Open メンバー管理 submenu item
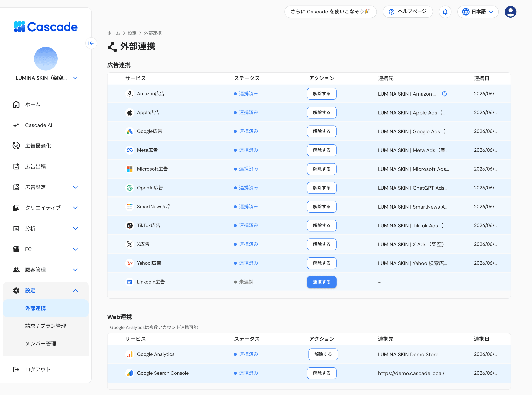The height and width of the screenshot is (395, 532). pos(46,344)
